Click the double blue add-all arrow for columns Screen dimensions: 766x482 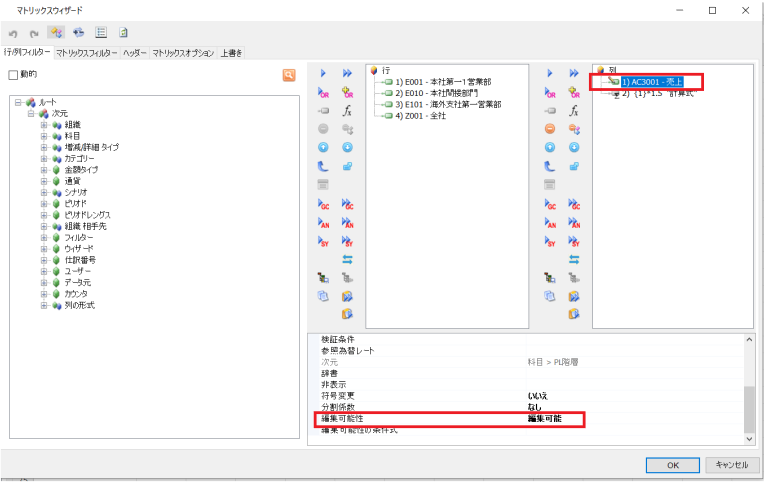pos(573,74)
